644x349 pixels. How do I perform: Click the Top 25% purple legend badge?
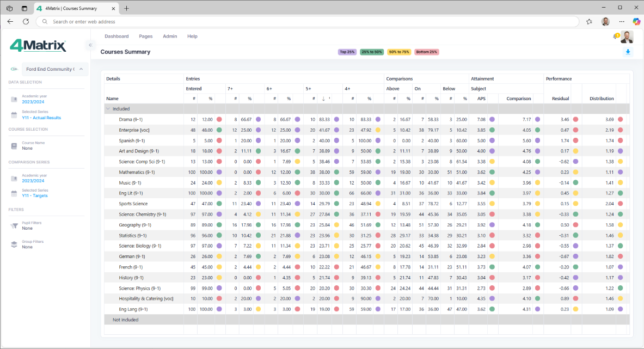(347, 52)
